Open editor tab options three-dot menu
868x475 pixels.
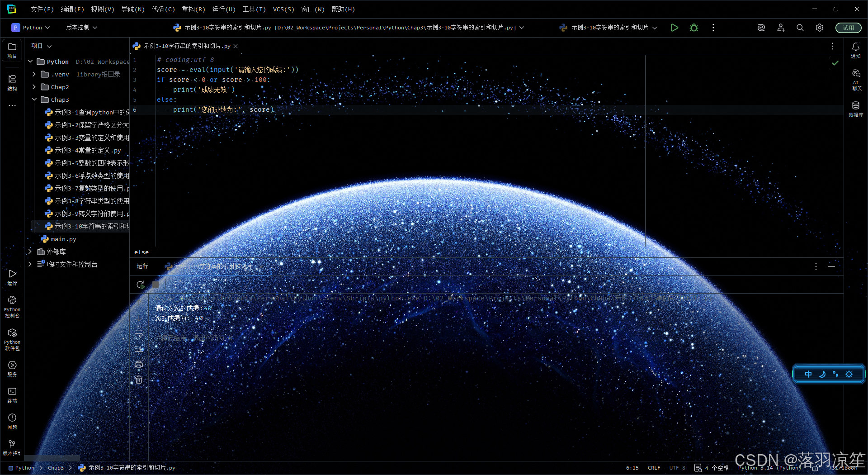tap(832, 46)
